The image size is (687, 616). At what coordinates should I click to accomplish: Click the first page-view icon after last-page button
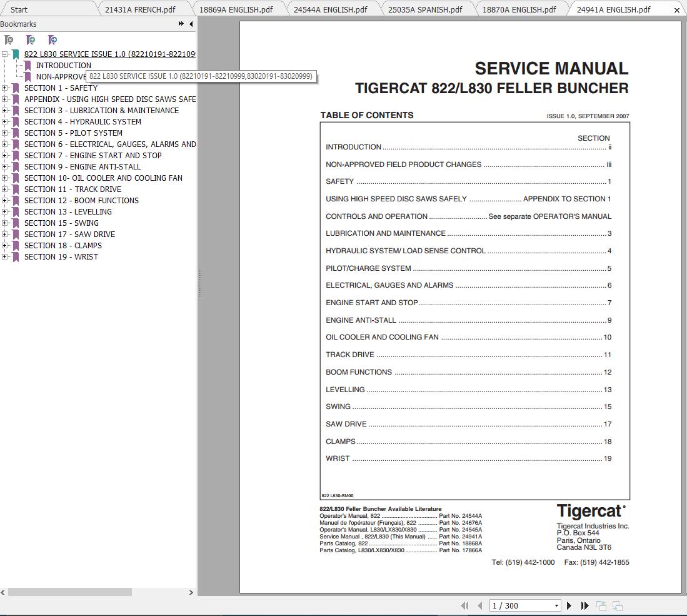pyautogui.click(x=601, y=605)
